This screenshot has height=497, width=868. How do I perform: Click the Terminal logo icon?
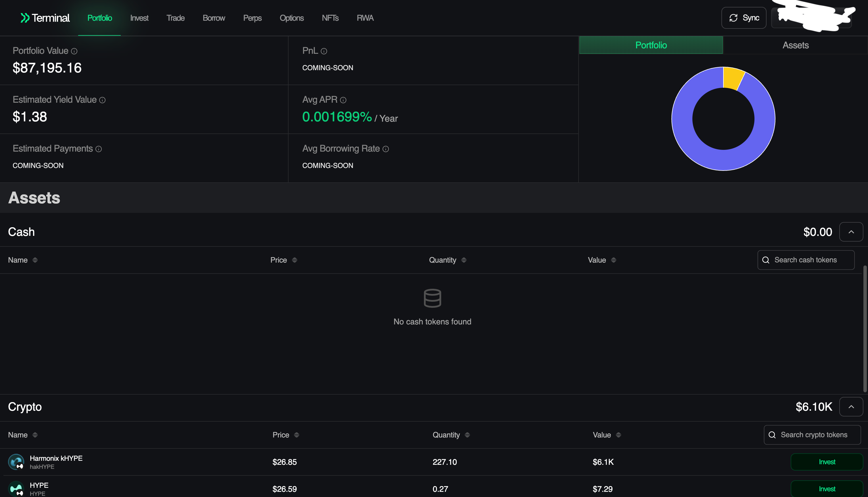tap(25, 18)
